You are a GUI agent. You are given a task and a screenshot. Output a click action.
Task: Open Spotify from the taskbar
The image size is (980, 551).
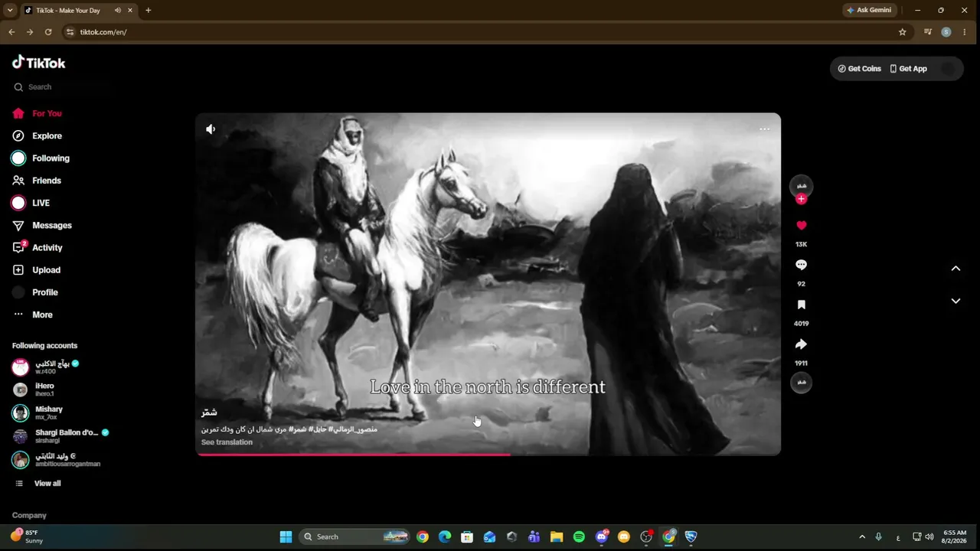(x=579, y=536)
